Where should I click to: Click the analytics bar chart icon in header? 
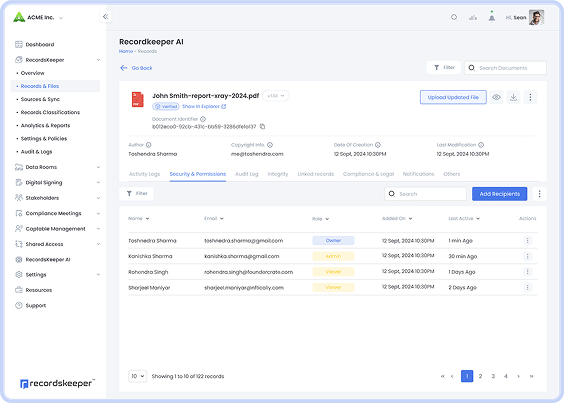pyautogui.click(x=473, y=17)
